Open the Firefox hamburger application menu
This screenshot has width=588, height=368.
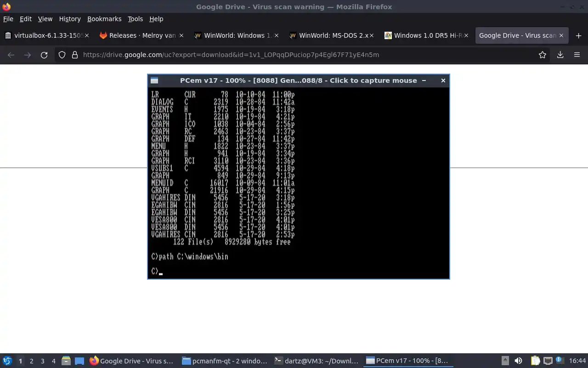pyautogui.click(x=577, y=55)
